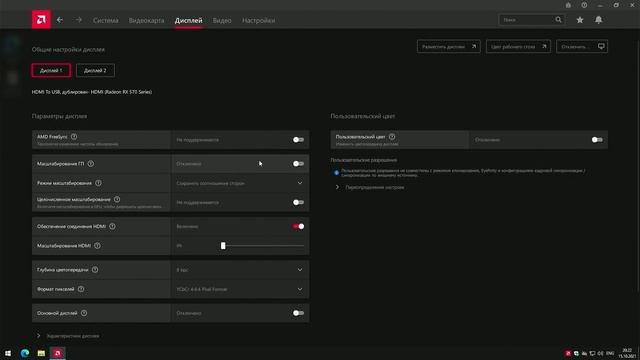The image size is (640, 360).
Task: Go forward with the right arrow
Action: click(78, 20)
